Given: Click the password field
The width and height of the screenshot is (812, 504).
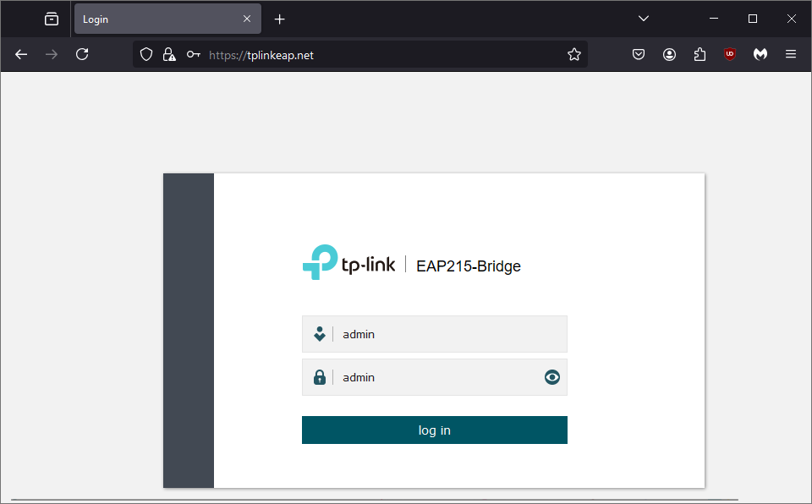Looking at the screenshot, I should [435, 377].
